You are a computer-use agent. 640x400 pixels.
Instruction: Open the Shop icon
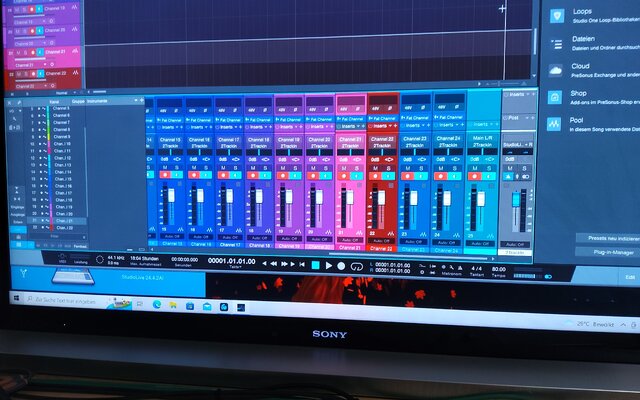555,97
